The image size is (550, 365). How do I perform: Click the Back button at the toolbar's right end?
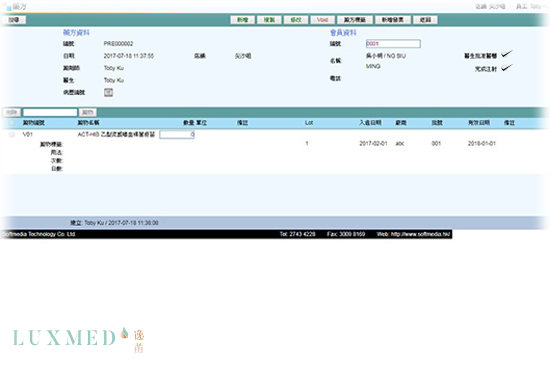(x=425, y=20)
